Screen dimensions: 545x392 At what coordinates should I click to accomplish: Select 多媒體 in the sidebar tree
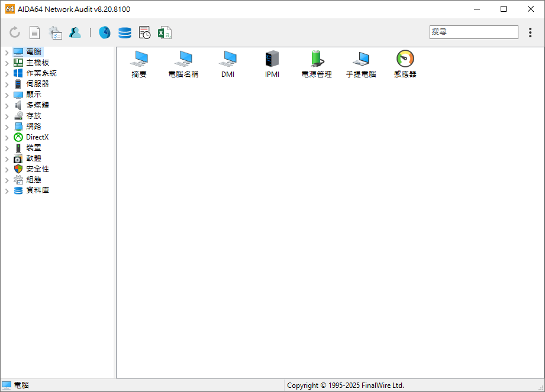click(x=37, y=105)
